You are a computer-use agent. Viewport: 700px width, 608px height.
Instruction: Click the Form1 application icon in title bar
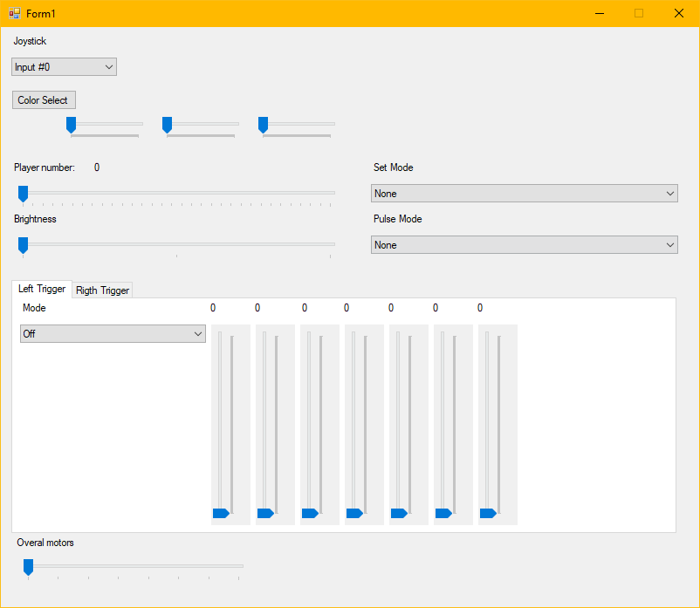click(15, 13)
